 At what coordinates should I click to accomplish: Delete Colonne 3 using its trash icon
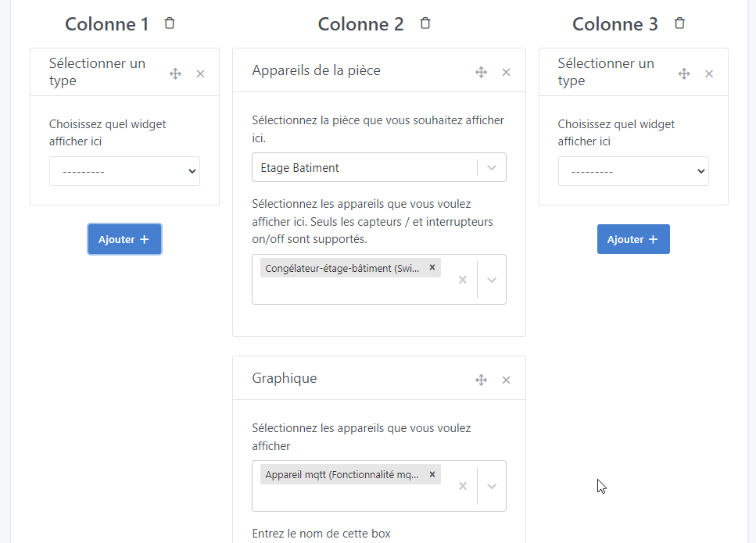coord(680,23)
